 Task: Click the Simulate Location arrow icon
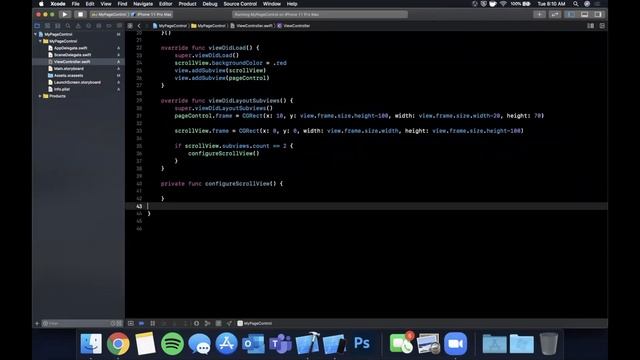pyautogui.click(x=229, y=323)
